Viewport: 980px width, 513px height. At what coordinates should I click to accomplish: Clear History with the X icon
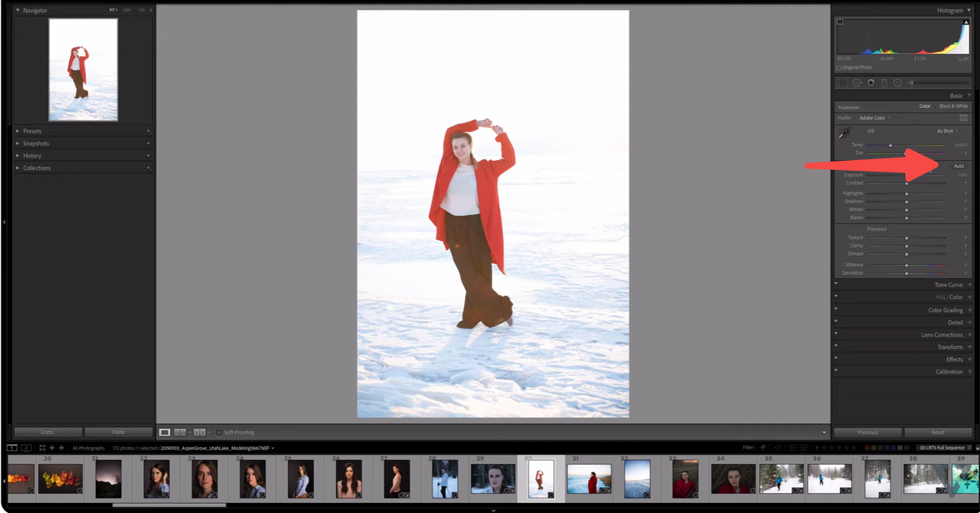(149, 155)
